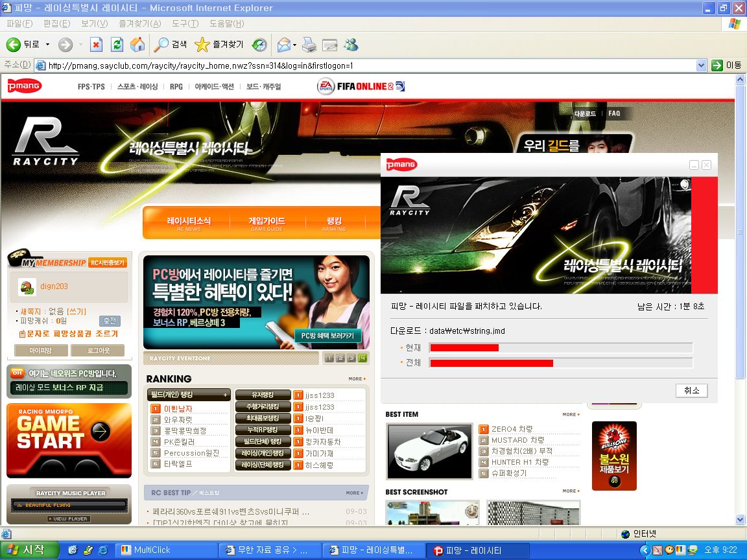Viewport: 747px width, 560px height.
Task: Click the History clock icon
Action: click(x=259, y=45)
